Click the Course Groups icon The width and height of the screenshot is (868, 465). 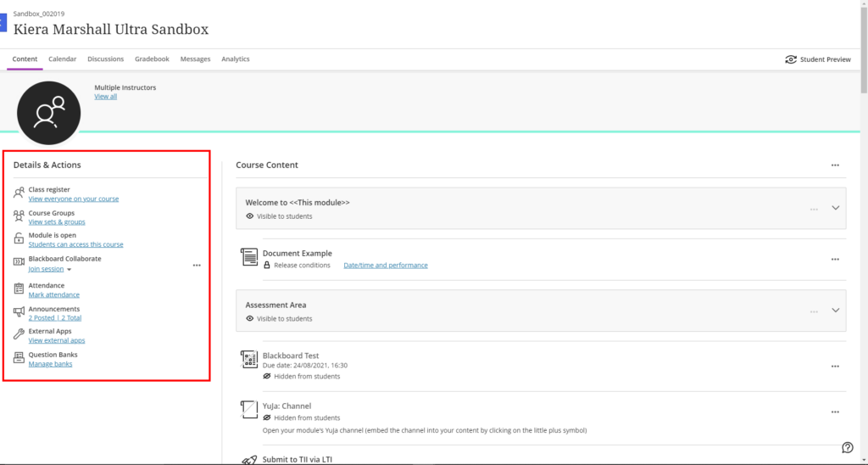(x=19, y=216)
